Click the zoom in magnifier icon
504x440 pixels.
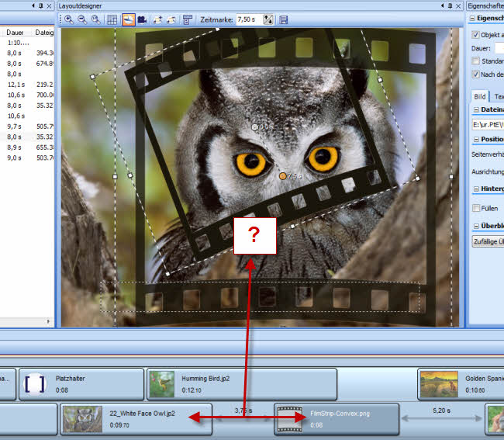point(69,19)
